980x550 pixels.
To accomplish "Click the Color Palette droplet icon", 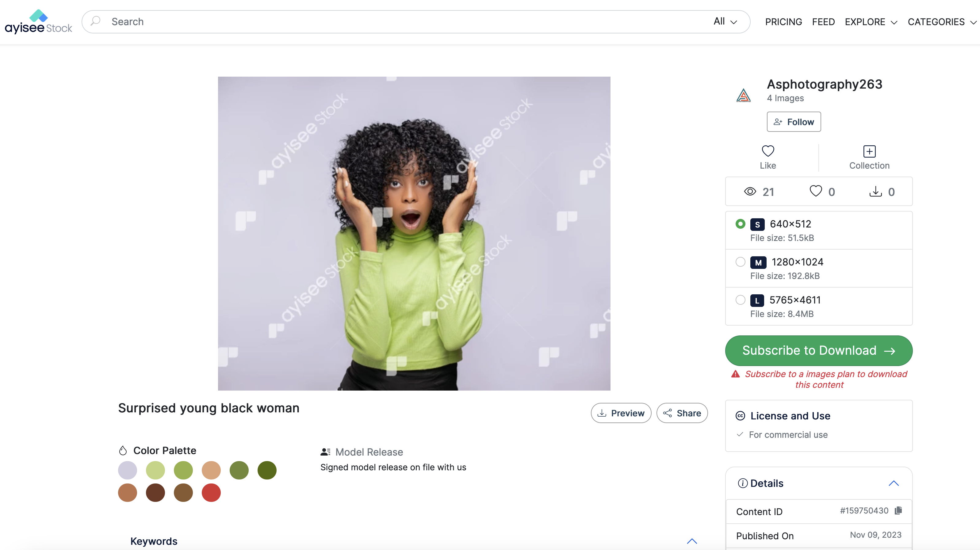I will (123, 450).
